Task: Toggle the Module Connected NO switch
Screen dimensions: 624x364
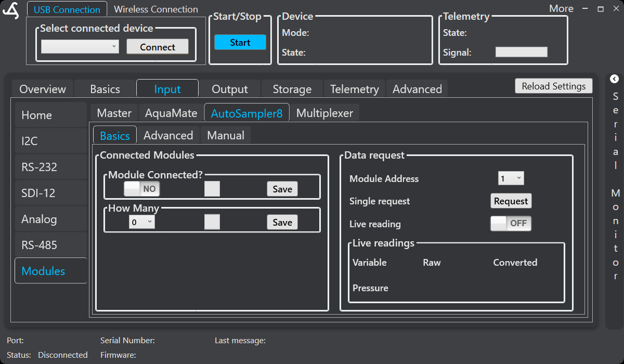Action: (141, 189)
